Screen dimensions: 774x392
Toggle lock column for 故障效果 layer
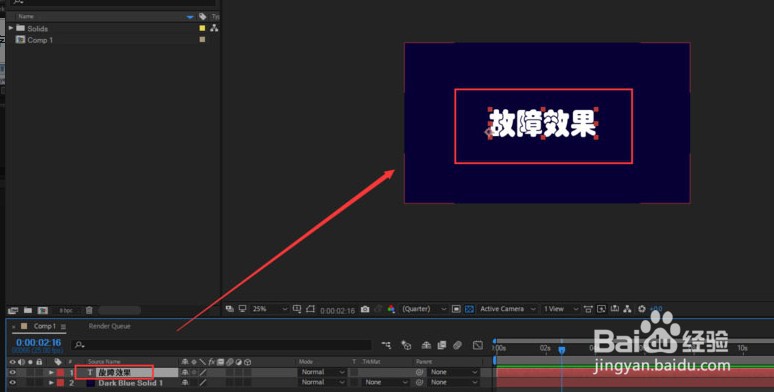point(39,372)
